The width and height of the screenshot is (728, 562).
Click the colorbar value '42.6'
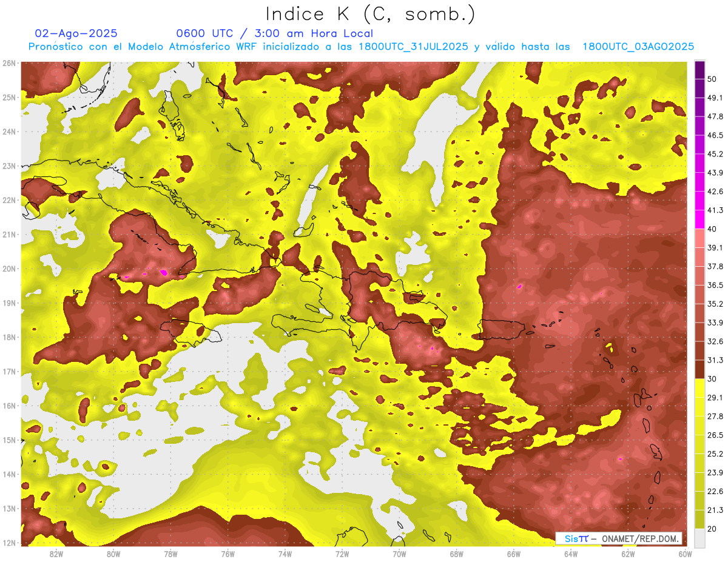[x=715, y=192]
